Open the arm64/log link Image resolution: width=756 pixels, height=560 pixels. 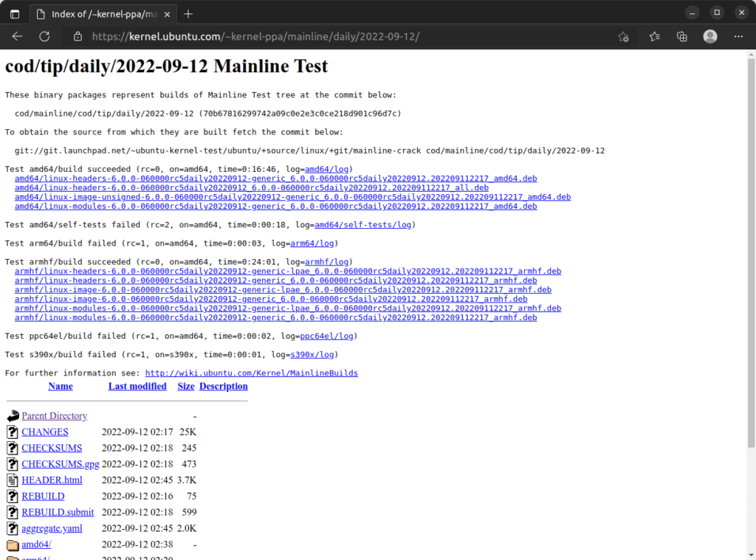(x=312, y=243)
